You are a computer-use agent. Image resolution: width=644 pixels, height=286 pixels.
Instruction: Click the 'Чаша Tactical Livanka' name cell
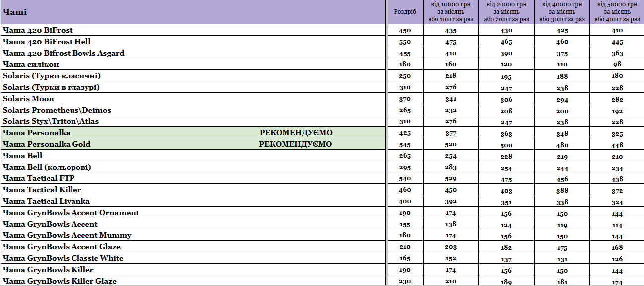[x=194, y=201]
